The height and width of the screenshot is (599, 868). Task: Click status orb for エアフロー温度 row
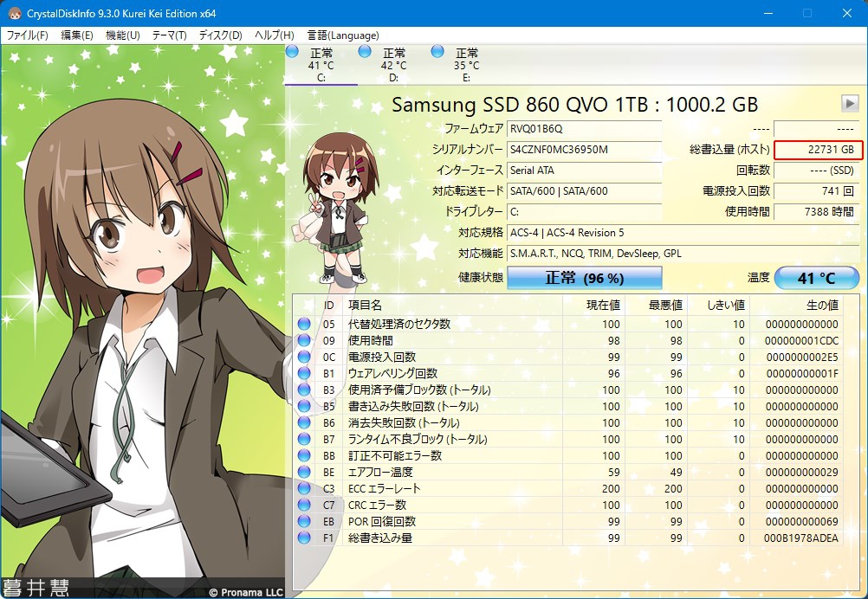coord(304,472)
